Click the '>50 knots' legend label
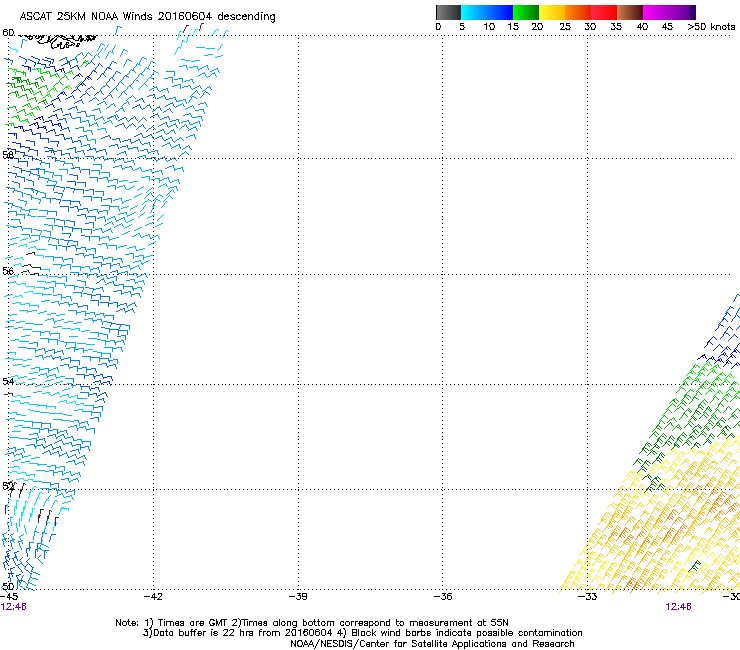Image resolution: width=740 pixels, height=650 pixels. click(x=711, y=27)
